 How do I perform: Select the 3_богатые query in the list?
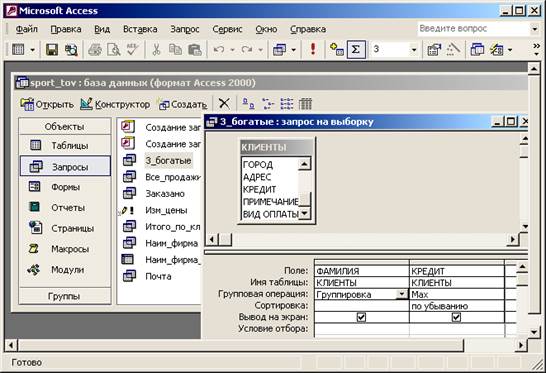point(169,161)
